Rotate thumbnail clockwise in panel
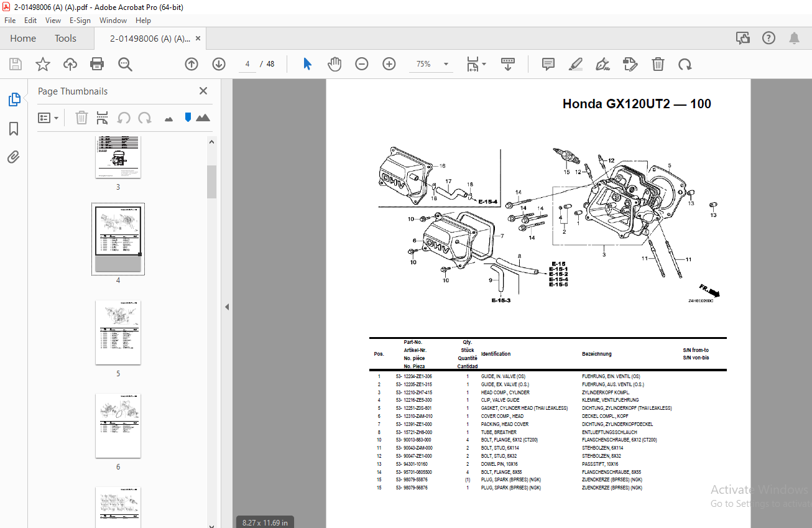Screen dimensions: 812x528 coord(145,118)
